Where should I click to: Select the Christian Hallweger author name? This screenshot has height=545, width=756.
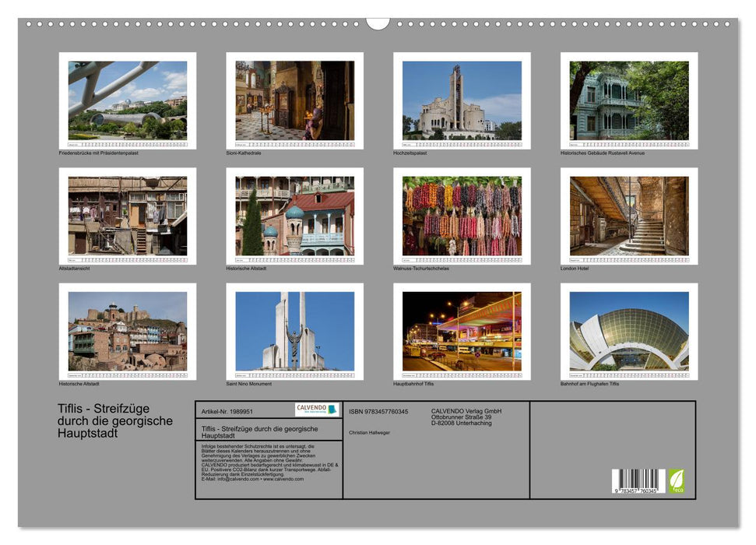pos(368,433)
